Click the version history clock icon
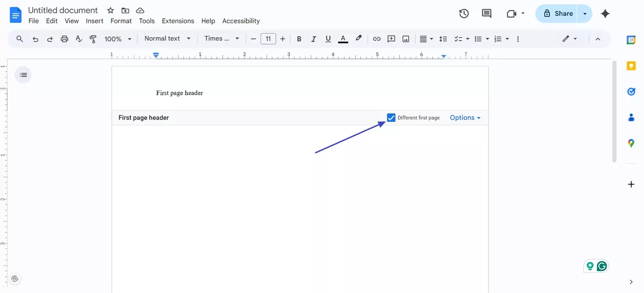This screenshot has width=644, height=293. [x=464, y=13]
